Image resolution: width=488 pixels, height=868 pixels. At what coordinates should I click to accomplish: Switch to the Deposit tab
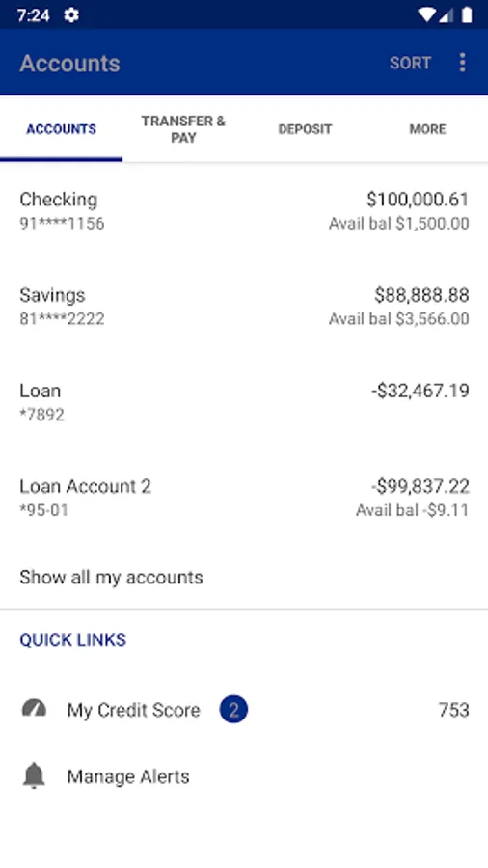305,129
